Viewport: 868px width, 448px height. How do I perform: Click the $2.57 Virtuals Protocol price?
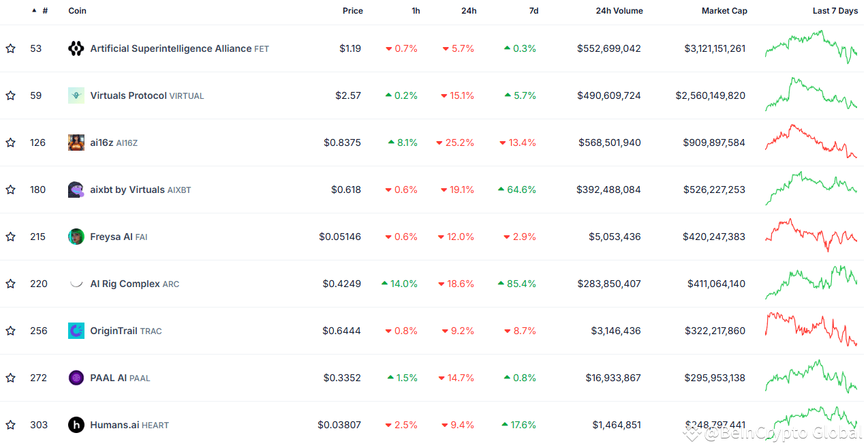point(348,95)
